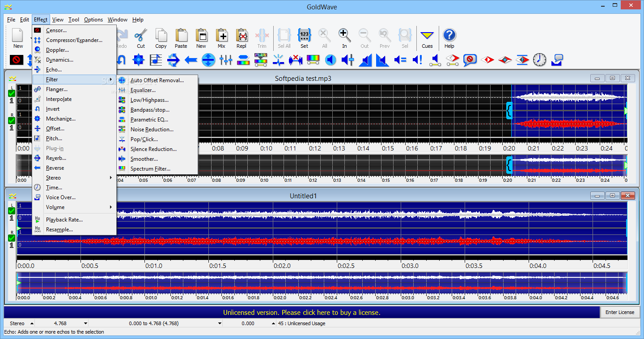This screenshot has width=644, height=339.
Task: Open the Stereo channel arrow in status bar
Action: pyautogui.click(x=32, y=323)
